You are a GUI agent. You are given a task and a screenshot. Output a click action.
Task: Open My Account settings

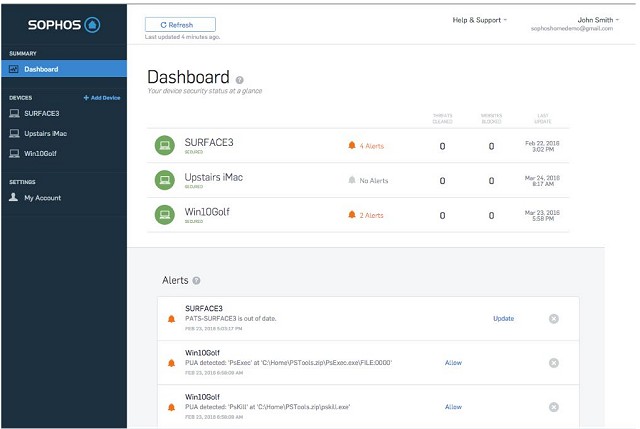(42, 198)
